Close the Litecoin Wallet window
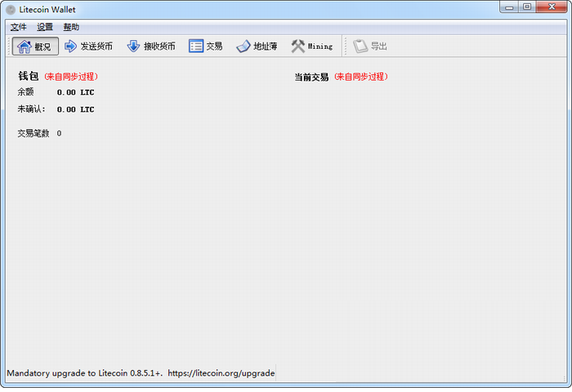This screenshot has width=572, height=392. [552, 7]
